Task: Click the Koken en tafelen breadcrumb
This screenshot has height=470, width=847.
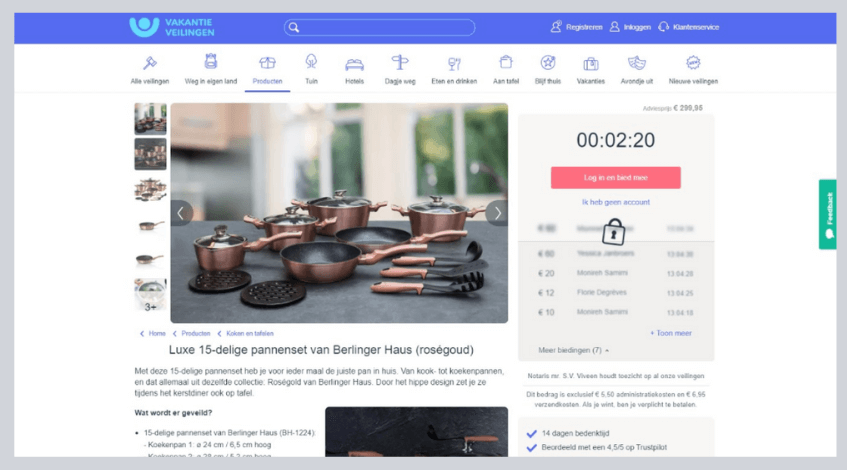Action: [250, 334]
